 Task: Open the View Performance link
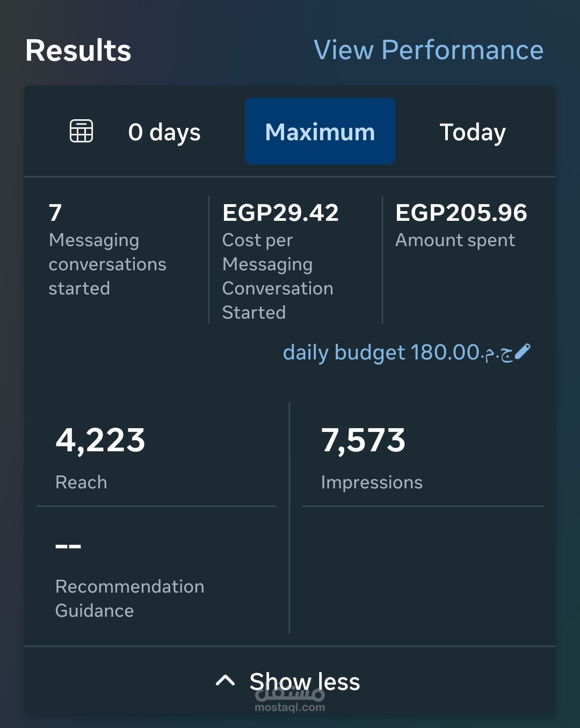click(x=429, y=51)
